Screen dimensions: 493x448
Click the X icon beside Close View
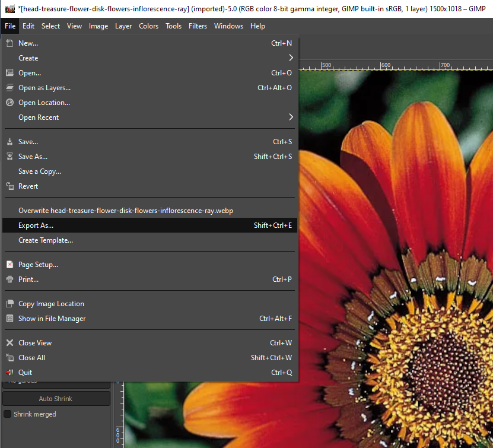point(9,343)
